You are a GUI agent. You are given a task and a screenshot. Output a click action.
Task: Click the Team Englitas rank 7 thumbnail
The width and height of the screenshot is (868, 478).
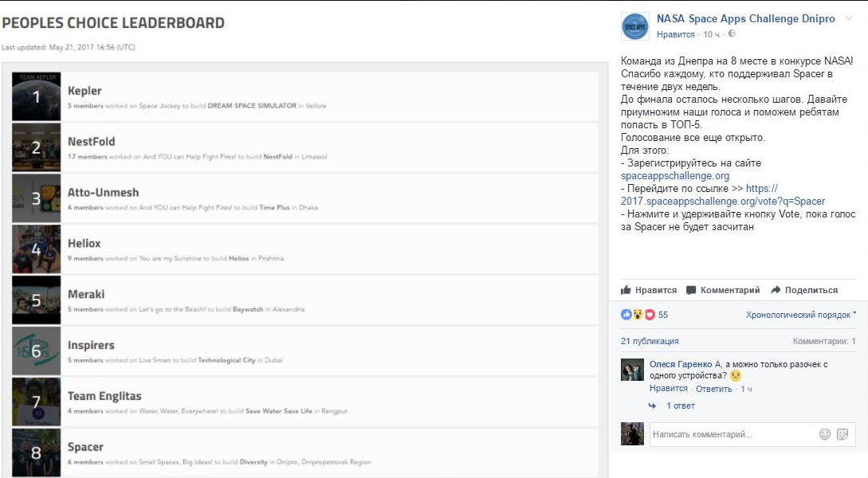(36, 402)
